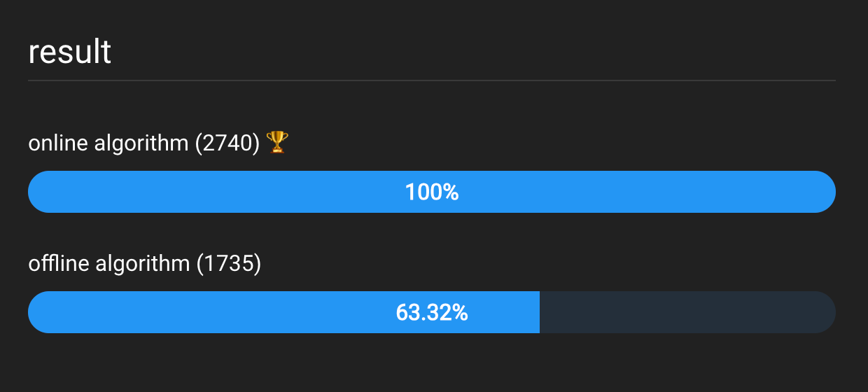
Task: Click the divider line under result heading
Action: (x=431, y=81)
